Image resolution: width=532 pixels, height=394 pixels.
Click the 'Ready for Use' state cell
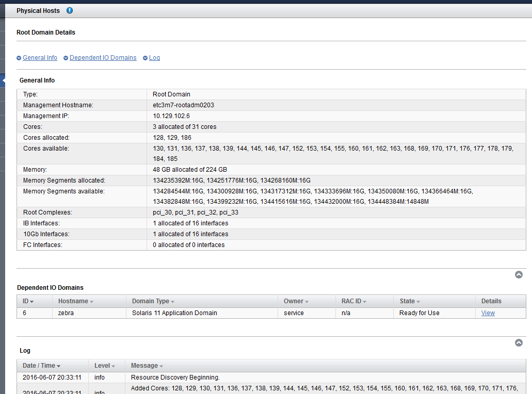click(x=419, y=313)
